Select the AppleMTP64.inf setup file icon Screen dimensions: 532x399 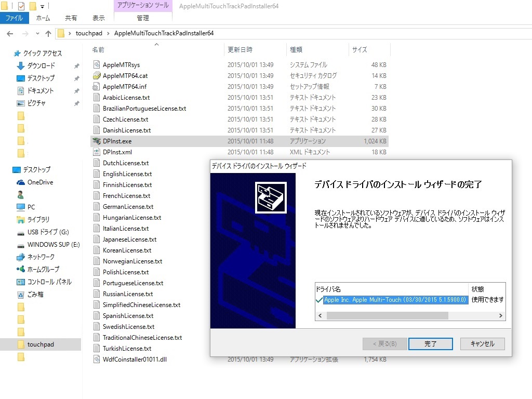pyautogui.click(x=97, y=87)
